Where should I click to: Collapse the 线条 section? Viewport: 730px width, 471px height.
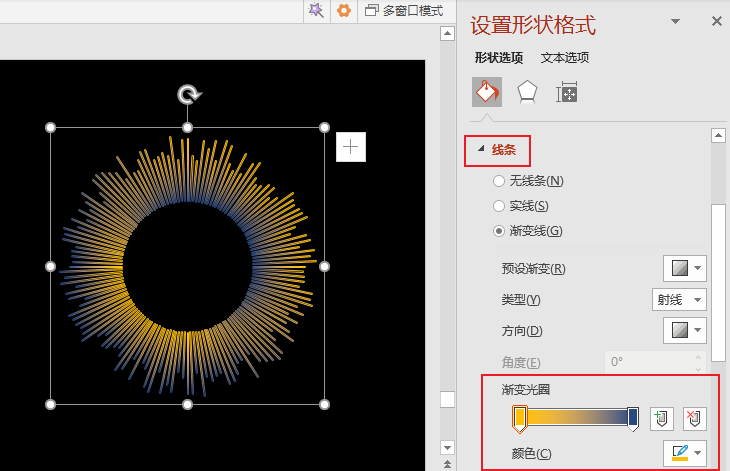click(481, 149)
